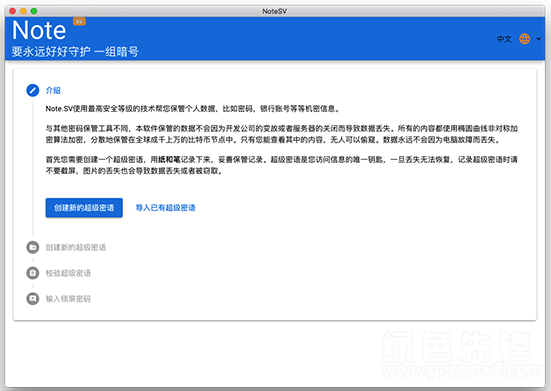Image resolution: width=551 pixels, height=391 pixels.
Task: Click the NoteSV window title
Action: 274,11
